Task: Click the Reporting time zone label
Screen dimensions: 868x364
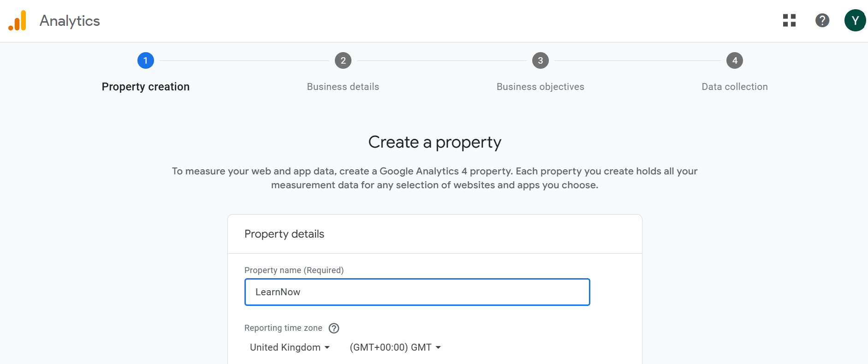Action: 283,328
